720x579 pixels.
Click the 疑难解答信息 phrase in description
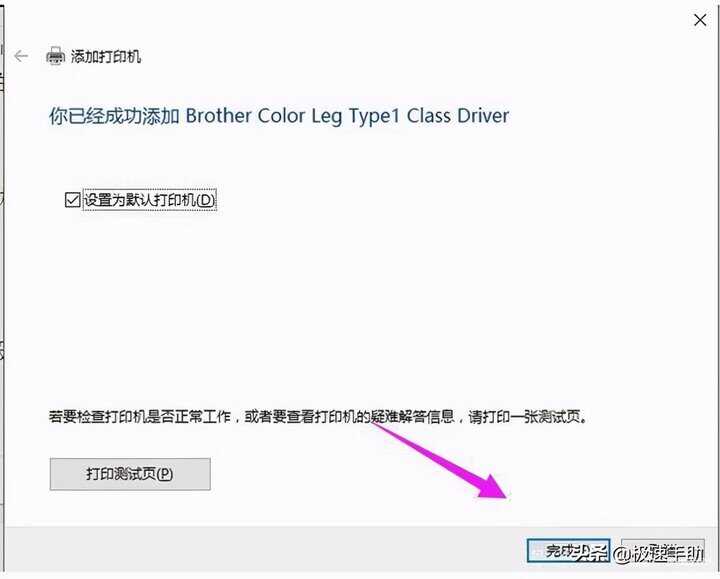coord(412,417)
